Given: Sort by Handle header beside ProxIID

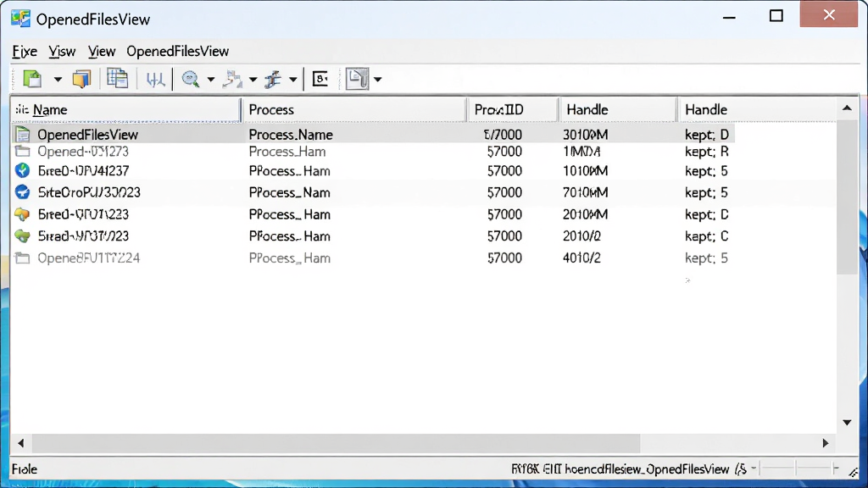Looking at the screenshot, I should 618,109.
